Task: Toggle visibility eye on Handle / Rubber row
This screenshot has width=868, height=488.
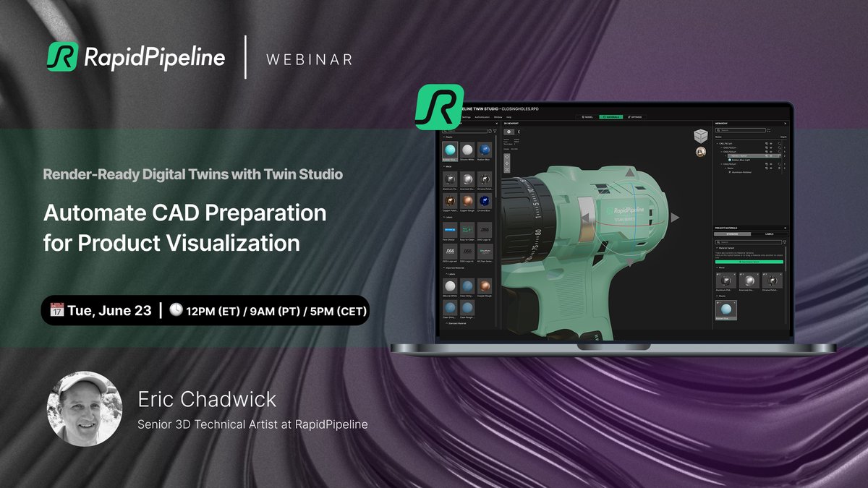Action: pos(771,155)
